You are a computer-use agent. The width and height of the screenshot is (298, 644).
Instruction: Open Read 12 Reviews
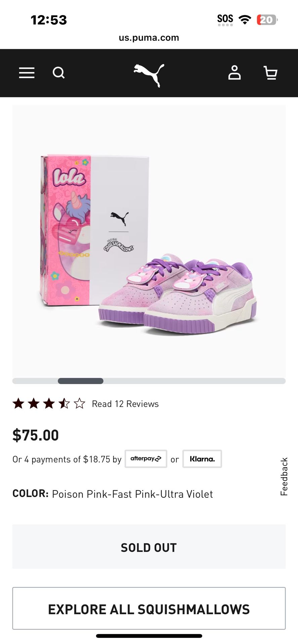coord(125,404)
